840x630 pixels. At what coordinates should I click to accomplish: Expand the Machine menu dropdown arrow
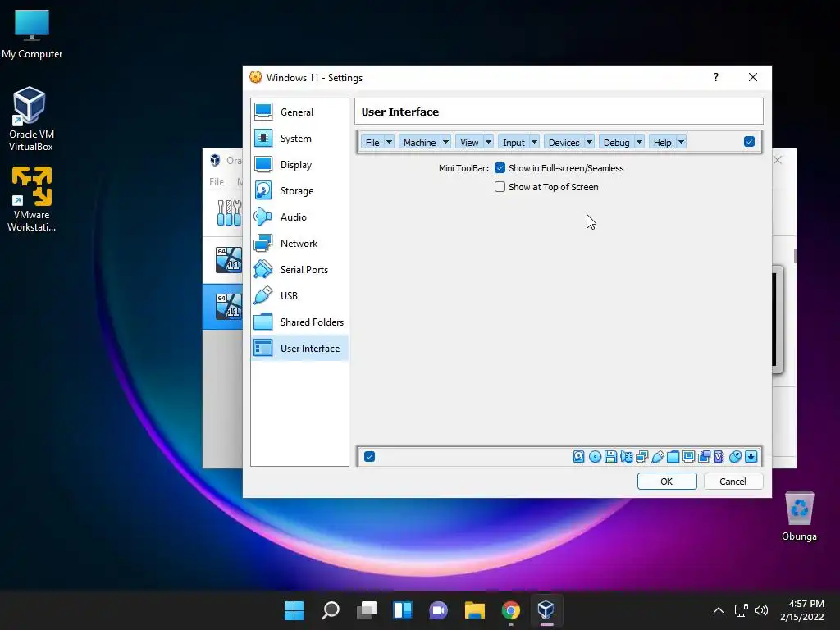click(445, 142)
